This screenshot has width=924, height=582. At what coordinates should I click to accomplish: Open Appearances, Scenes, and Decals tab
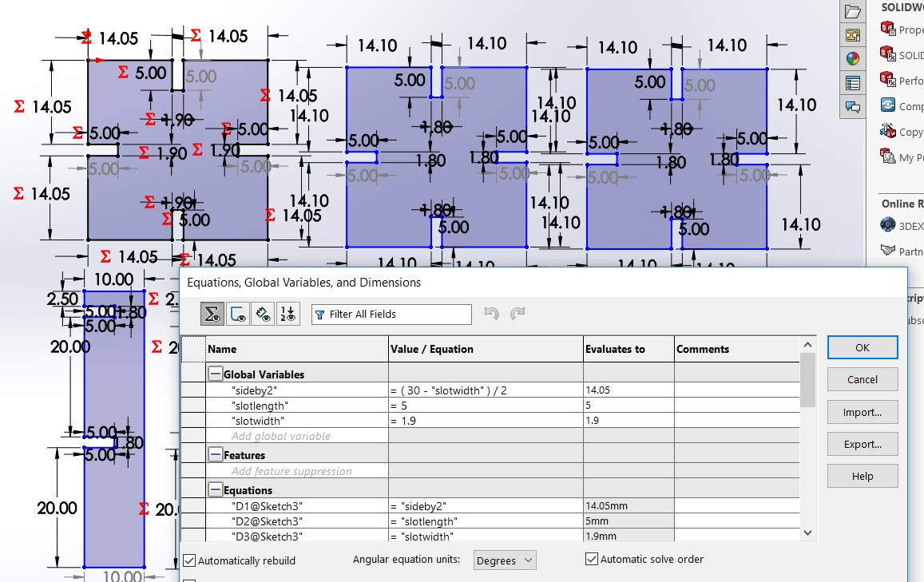point(853,59)
